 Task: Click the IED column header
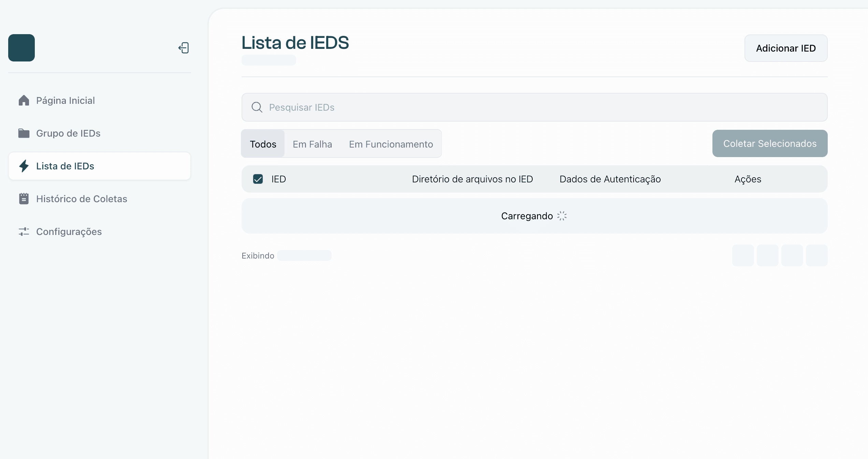[x=279, y=179]
